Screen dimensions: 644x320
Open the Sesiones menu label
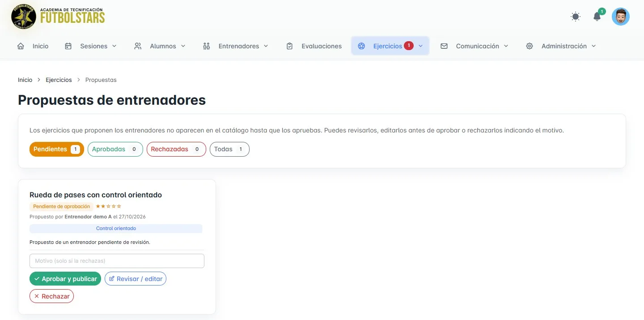[93, 46]
